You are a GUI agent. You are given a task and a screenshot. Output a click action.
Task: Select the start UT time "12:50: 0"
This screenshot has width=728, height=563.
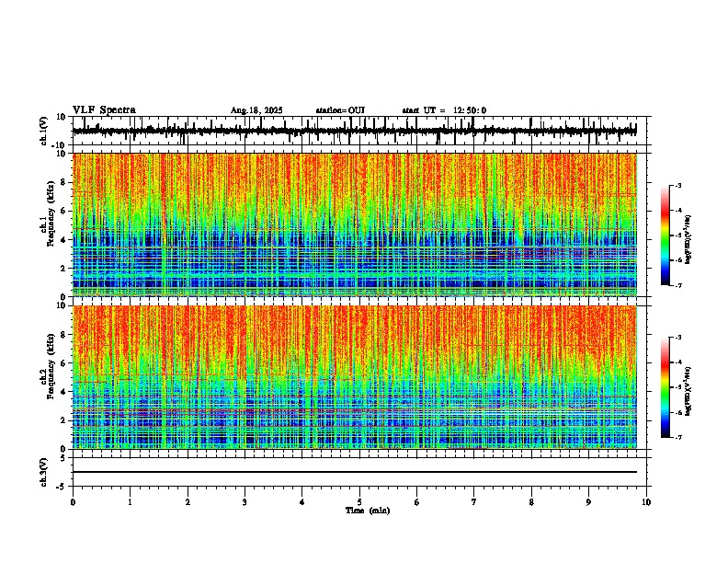[470, 110]
